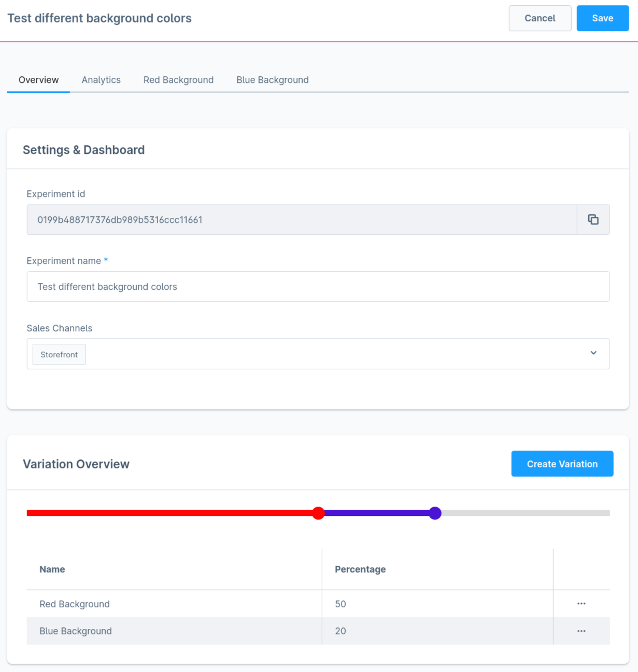The height and width of the screenshot is (672, 638).
Task: Click the Blue Background name cell
Action: [x=174, y=631]
